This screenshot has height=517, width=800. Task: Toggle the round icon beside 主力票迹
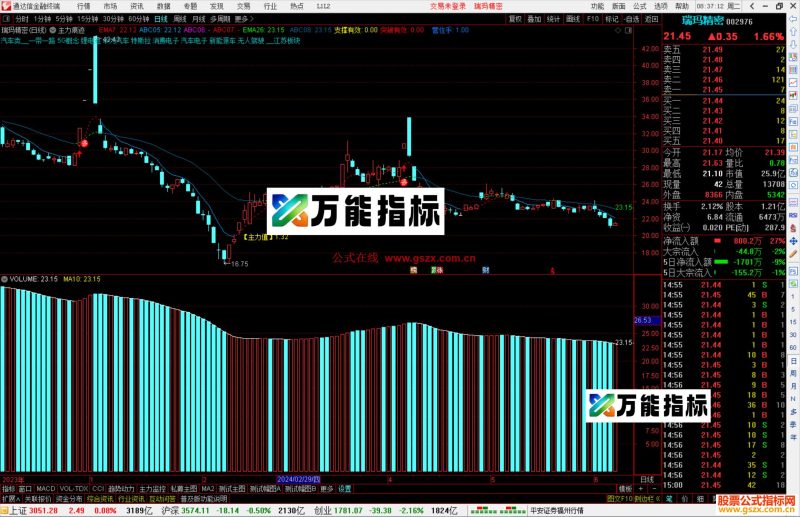tap(53, 31)
